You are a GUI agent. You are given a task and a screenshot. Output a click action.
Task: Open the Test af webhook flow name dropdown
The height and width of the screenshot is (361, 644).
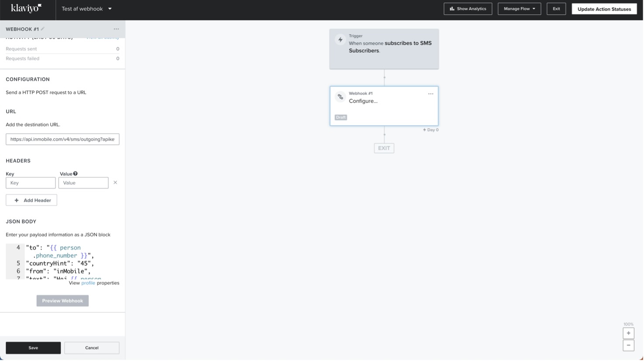click(86, 9)
